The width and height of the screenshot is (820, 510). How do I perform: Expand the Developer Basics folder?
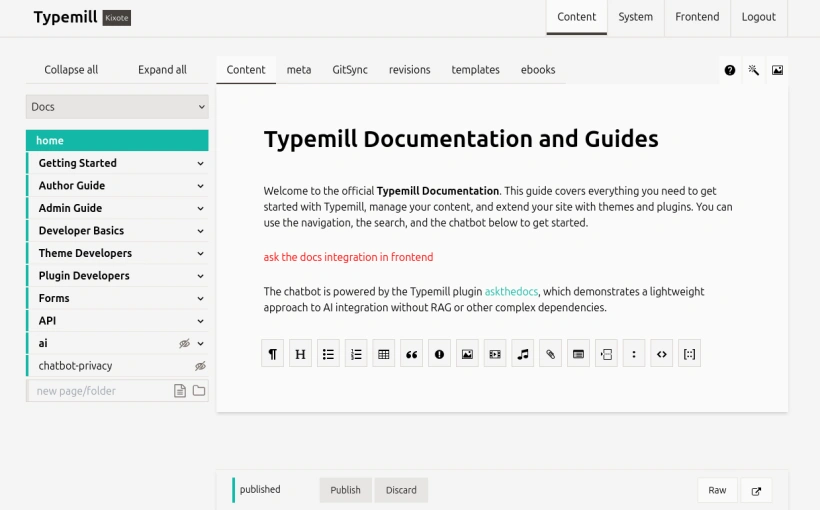click(x=200, y=231)
